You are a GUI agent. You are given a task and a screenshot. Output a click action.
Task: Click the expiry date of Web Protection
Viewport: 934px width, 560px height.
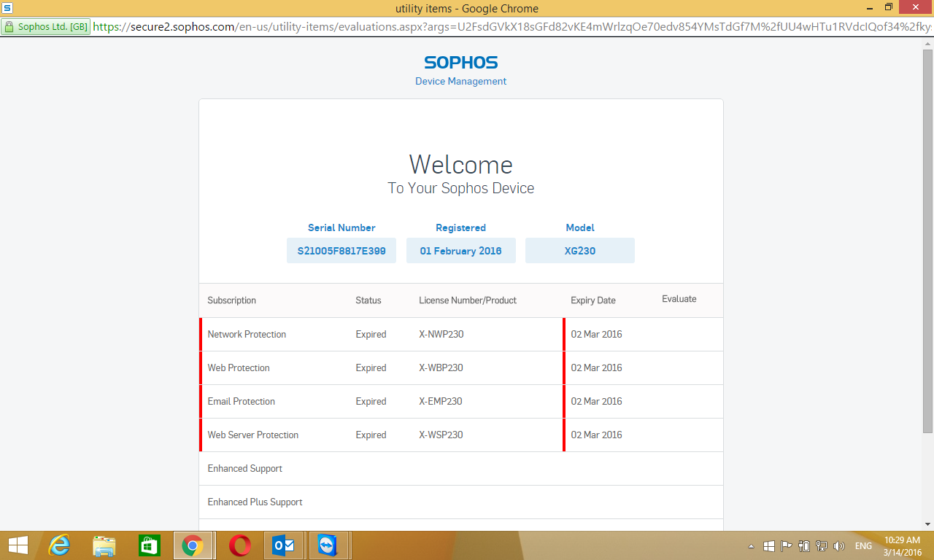[x=596, y=367]
